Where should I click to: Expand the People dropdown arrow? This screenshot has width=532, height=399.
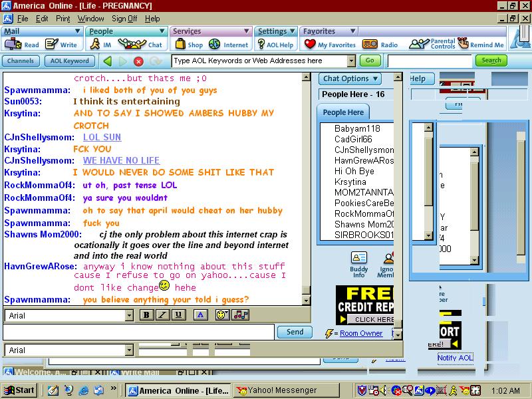pyautogui.click(x=162, y=31)
